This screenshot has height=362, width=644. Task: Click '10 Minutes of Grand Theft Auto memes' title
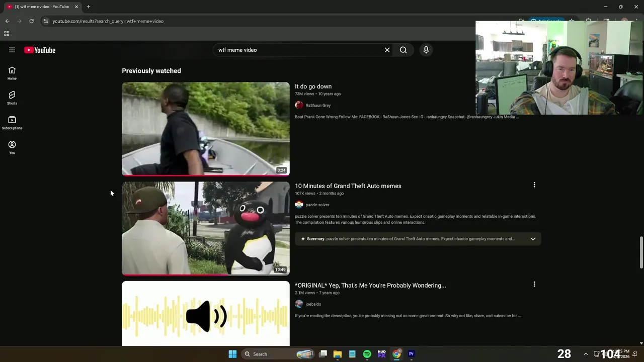click(348, 186)
